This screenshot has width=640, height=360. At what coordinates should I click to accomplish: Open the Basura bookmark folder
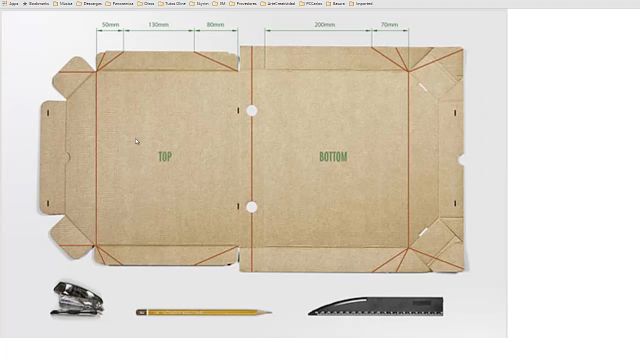click(x=335, y=3)
